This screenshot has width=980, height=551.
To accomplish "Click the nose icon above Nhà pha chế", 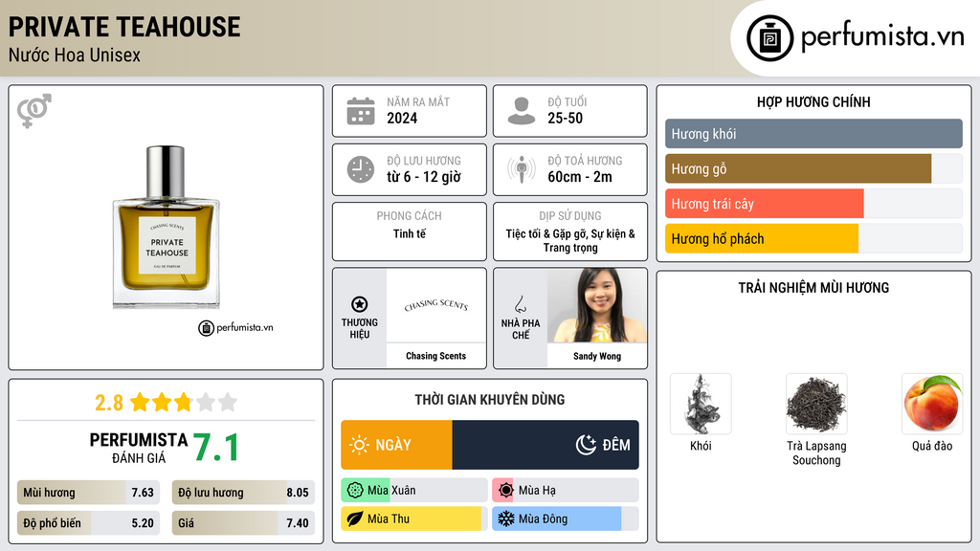I will [520, 304].
